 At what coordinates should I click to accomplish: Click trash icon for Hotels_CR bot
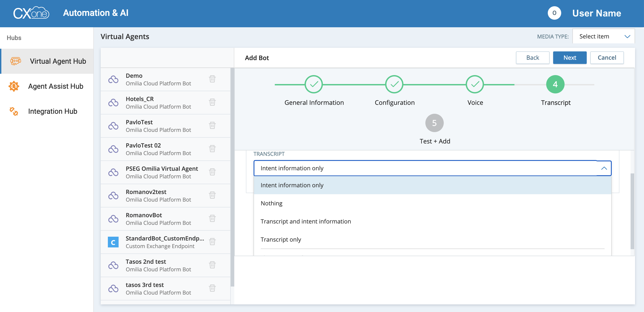tap(212, 102)
